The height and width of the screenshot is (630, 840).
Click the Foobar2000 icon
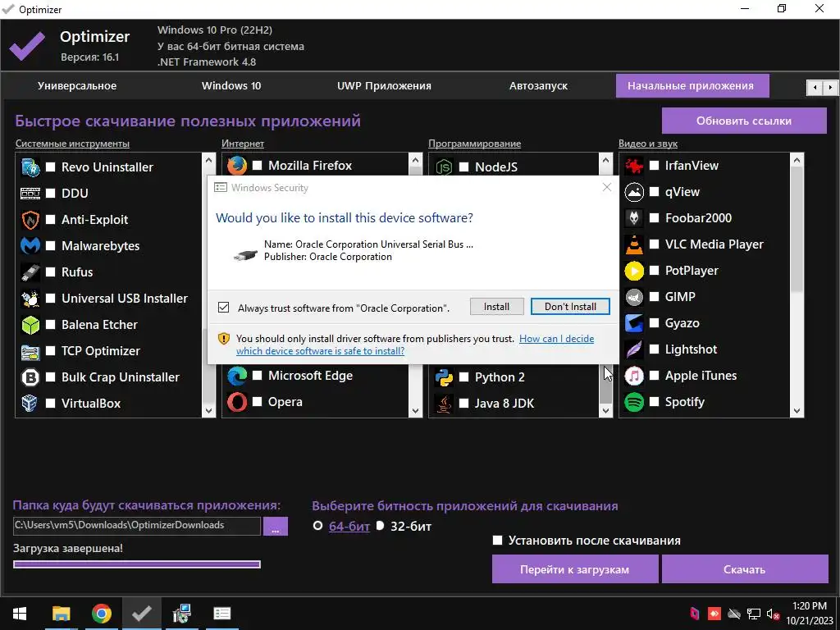[634, 218]
